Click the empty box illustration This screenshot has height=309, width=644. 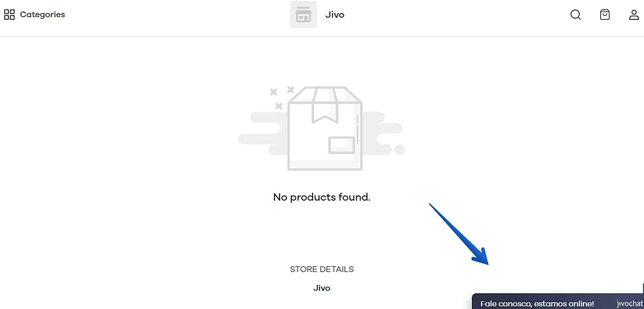(324, 130)
